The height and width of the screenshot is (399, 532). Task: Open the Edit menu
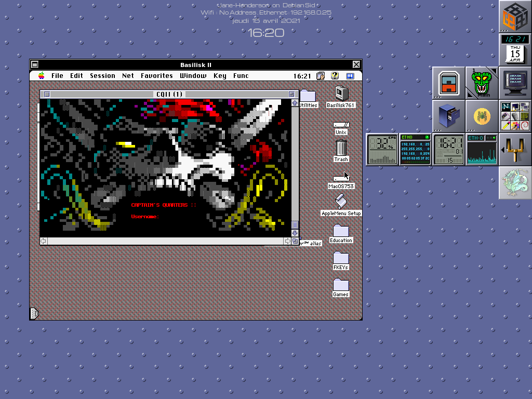click(77, 76)
